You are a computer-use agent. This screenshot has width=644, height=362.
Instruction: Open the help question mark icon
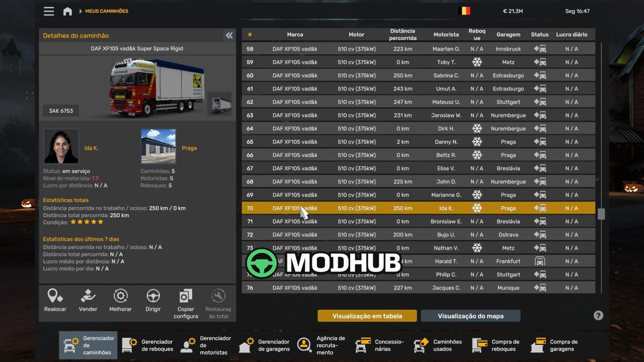(598, 315)
